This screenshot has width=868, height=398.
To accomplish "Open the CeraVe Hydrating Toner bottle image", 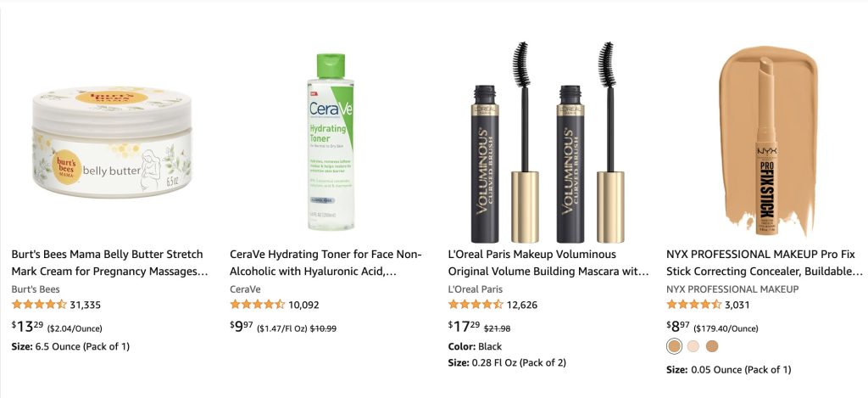I will tap(331, 142).
